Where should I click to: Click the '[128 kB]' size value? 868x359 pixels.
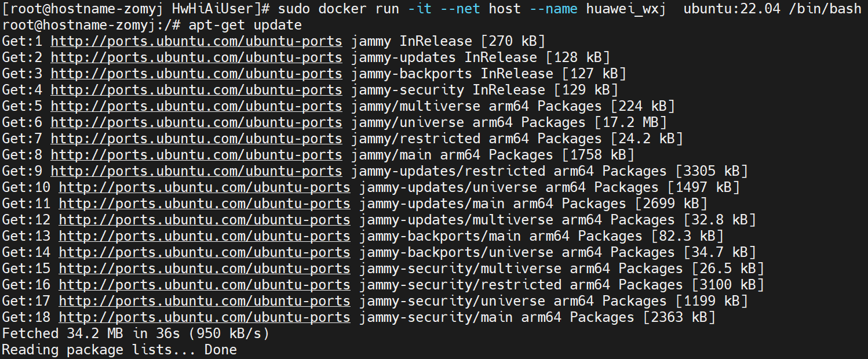tap(578, 57)
